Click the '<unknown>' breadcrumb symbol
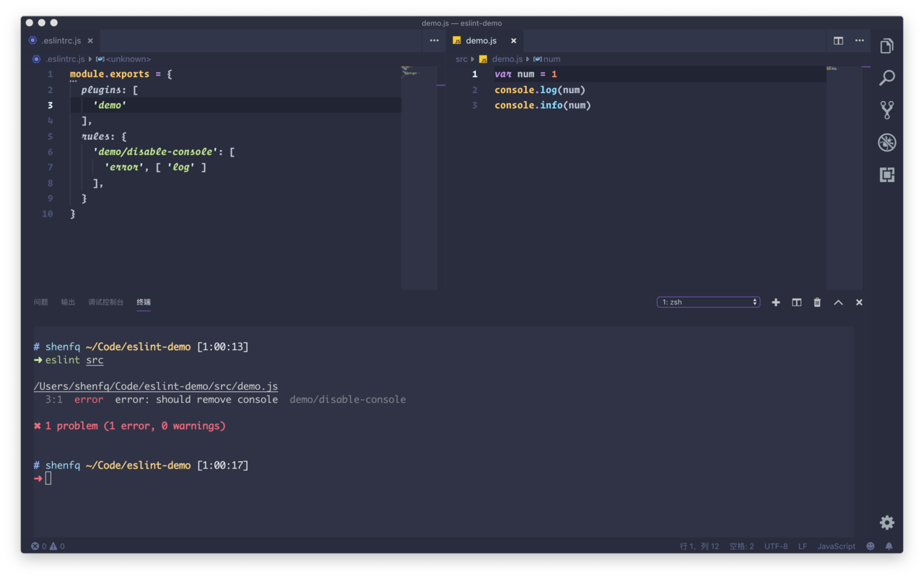The width and height of the screenshot is (924, 579). tap(128, 59)
